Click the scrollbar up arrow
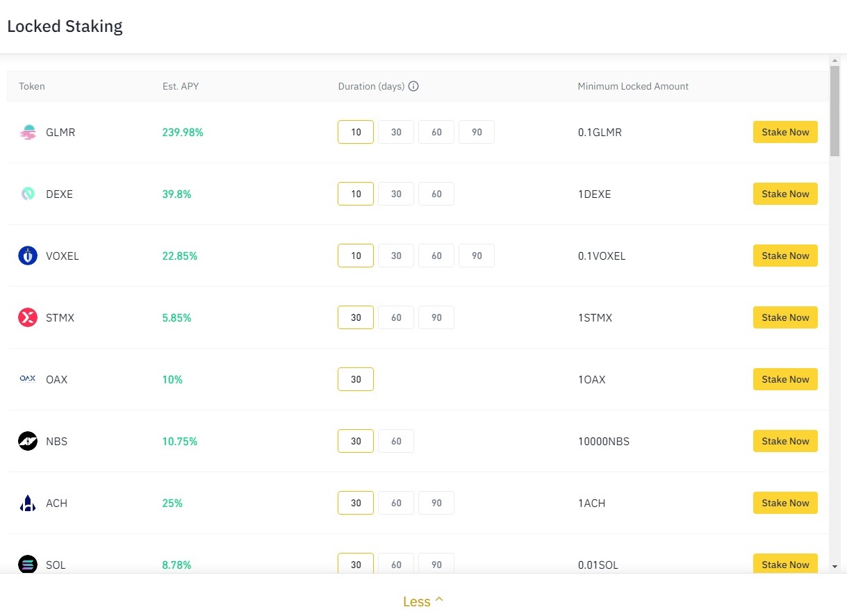847x616 pixels. 834,61
